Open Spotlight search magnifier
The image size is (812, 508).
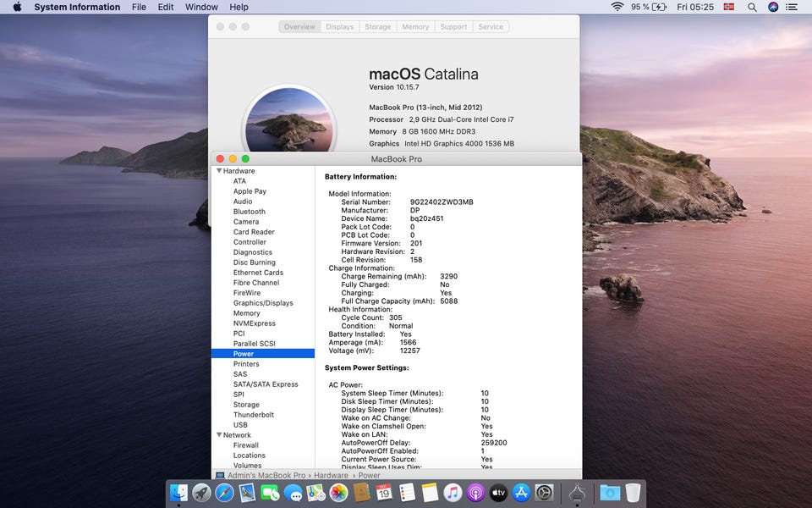click(x=752, y=7)
